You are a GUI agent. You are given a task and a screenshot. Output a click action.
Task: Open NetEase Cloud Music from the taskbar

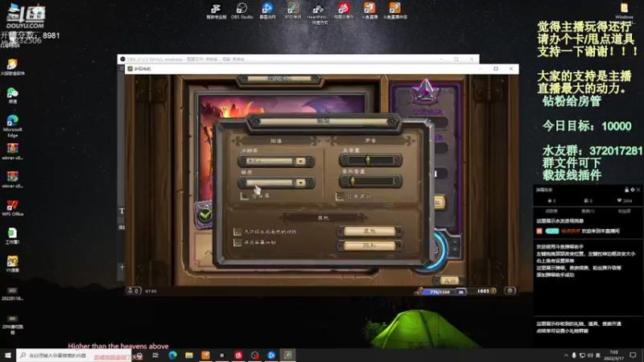coord(238,355)
